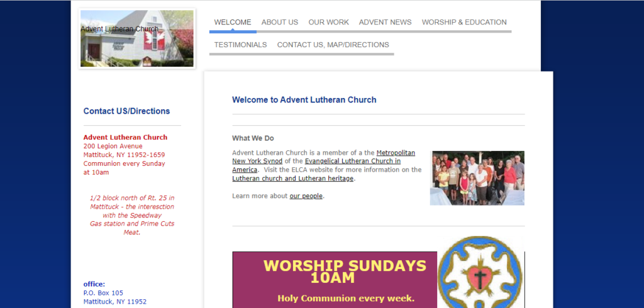Click the Worship Sundays 10AM banner
The image size is (644, 308).
(x=334, y=280)
